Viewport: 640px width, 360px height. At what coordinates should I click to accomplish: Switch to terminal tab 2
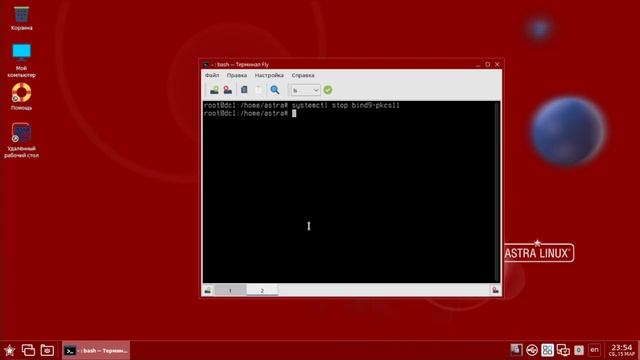[262, 290]
